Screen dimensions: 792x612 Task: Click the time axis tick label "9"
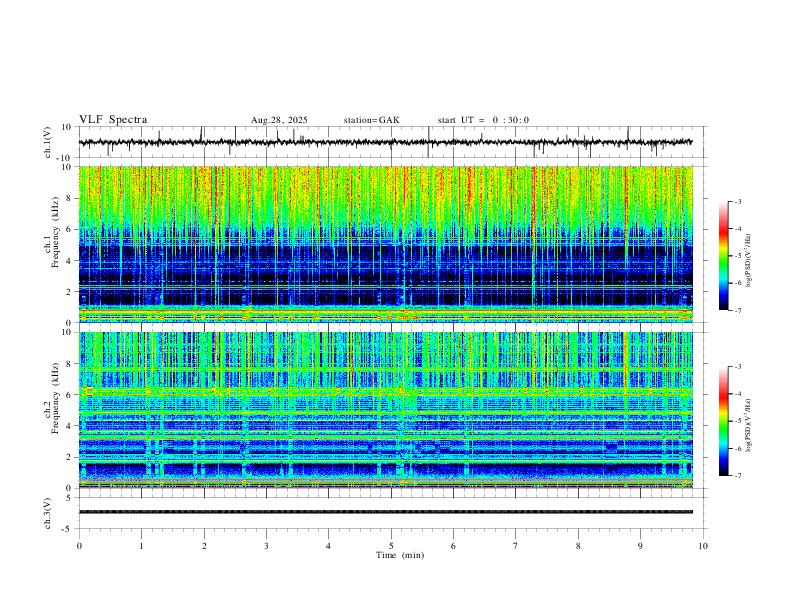click(640, 546)
